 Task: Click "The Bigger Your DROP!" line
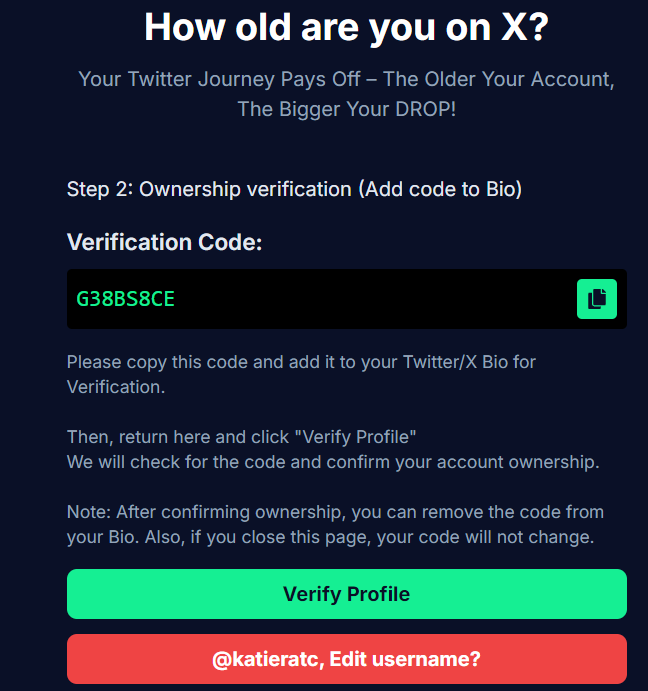(x=346, y=108)
